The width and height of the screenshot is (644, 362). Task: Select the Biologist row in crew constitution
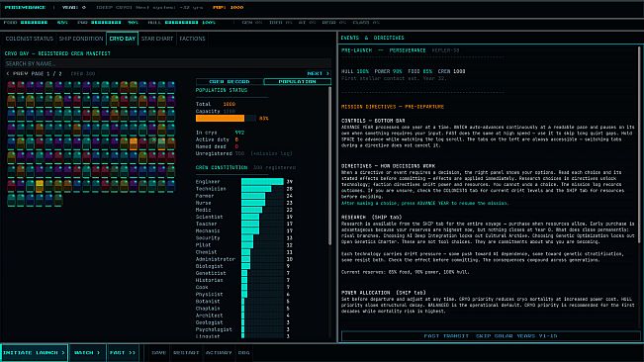(244, 266)
